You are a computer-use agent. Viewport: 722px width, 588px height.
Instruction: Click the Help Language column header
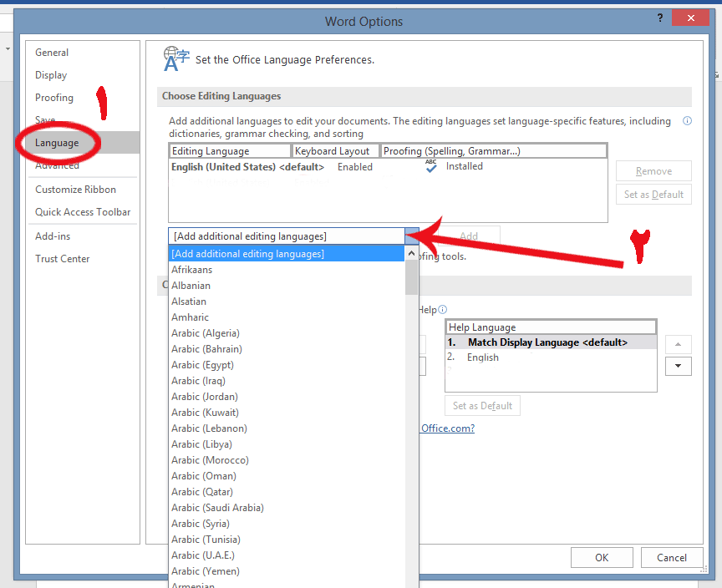coord(551,327)
